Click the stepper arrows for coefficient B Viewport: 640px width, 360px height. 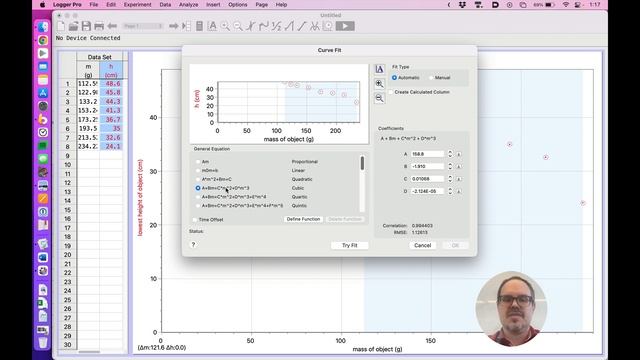[x=450, y=167]
